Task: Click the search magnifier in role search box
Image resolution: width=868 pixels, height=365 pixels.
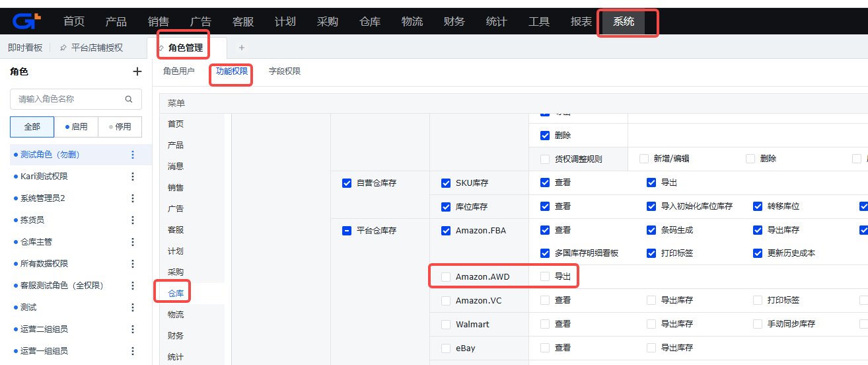Action: click(129, 99)
